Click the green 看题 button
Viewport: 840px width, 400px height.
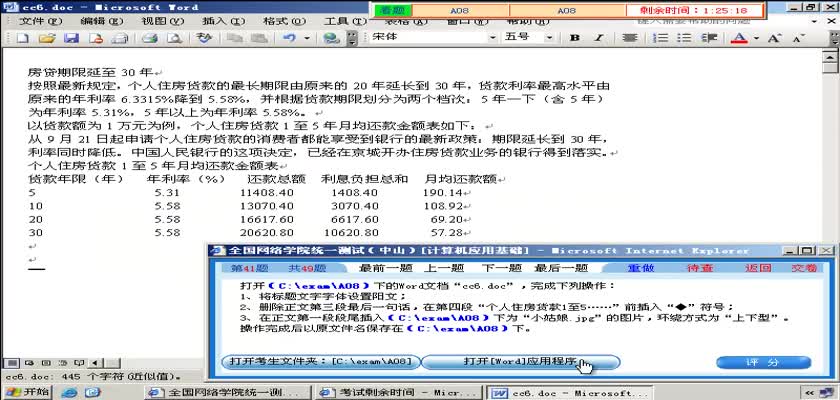coord(392,10)
